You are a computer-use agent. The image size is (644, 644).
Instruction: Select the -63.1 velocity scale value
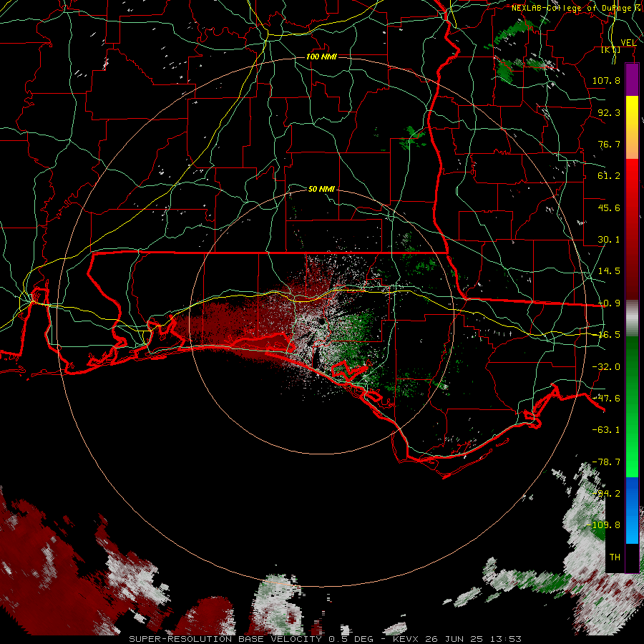tap(606, 430)
